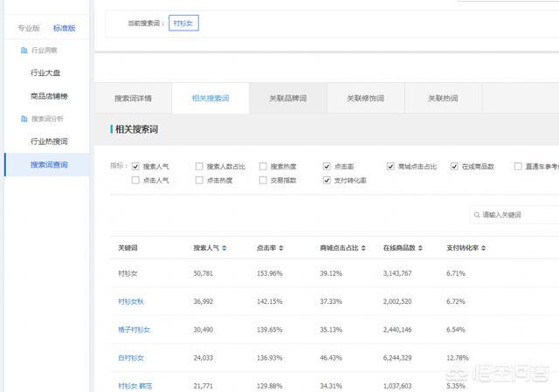The image size is (559, 392).
Task: Click the 39.12% mall click share value
Action: 331,273
